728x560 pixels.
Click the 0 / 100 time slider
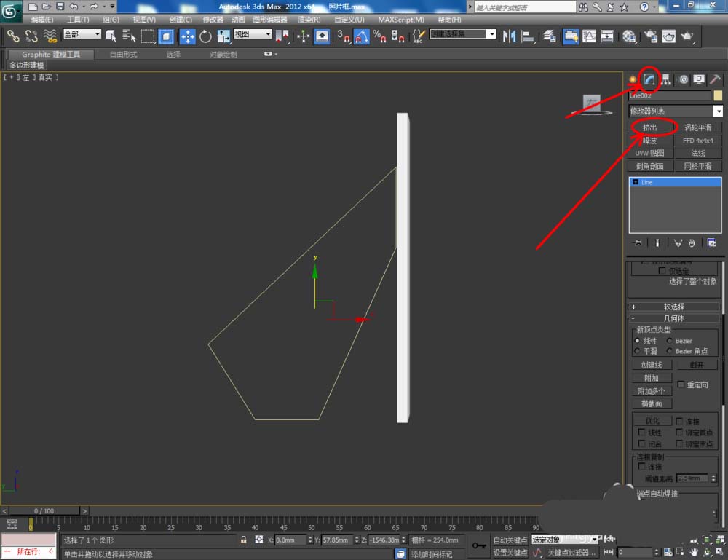(x=44, y=510)
